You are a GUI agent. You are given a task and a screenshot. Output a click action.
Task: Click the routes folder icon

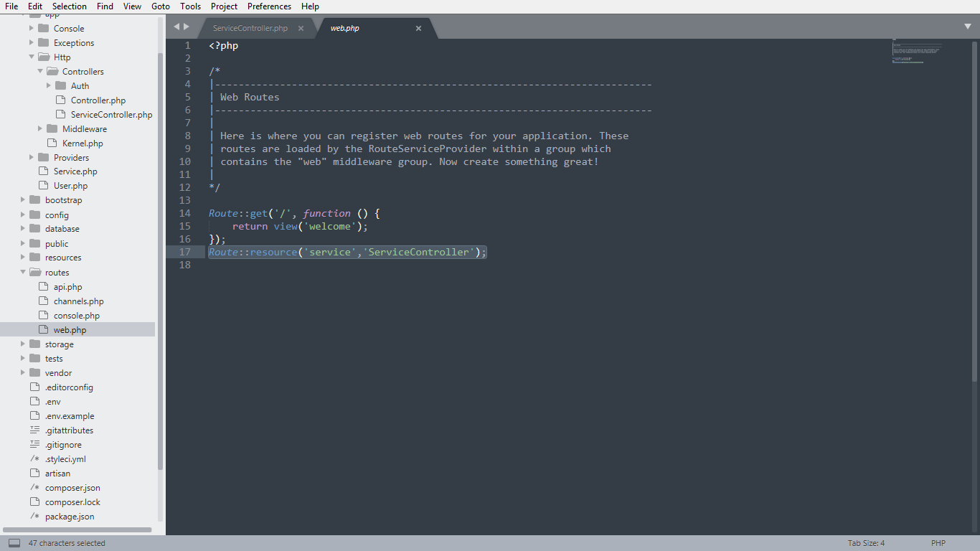[34, 273]
